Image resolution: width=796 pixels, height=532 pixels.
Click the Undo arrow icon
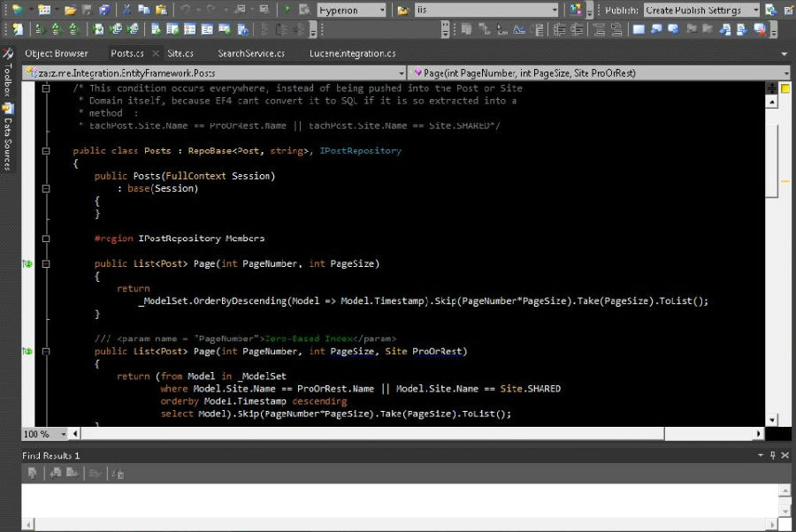(186, 10)
